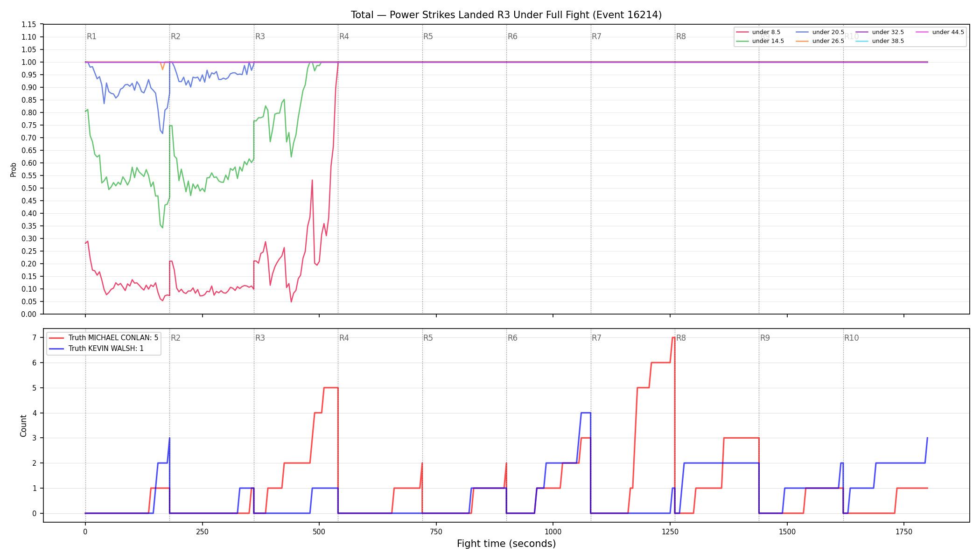Click the R8 round marker in top chart
The width and height of the screenshot is (980, 560).
pyautogui.click(x=681, y=36)
